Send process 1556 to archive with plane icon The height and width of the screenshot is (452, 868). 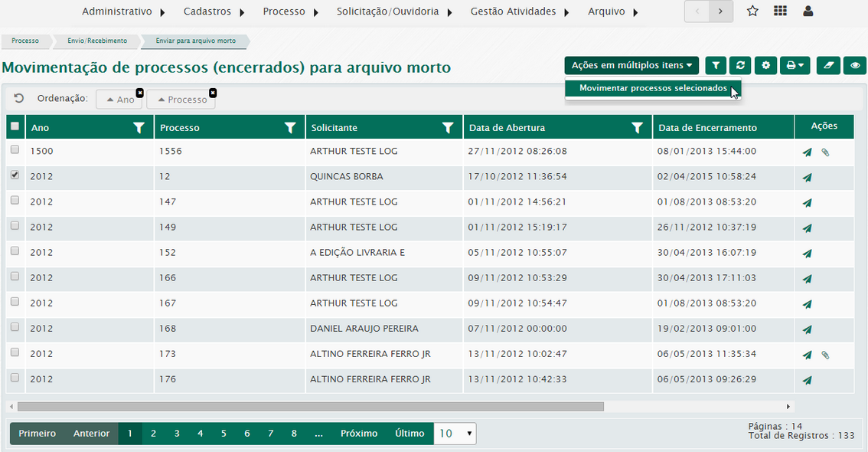point(807,152)
